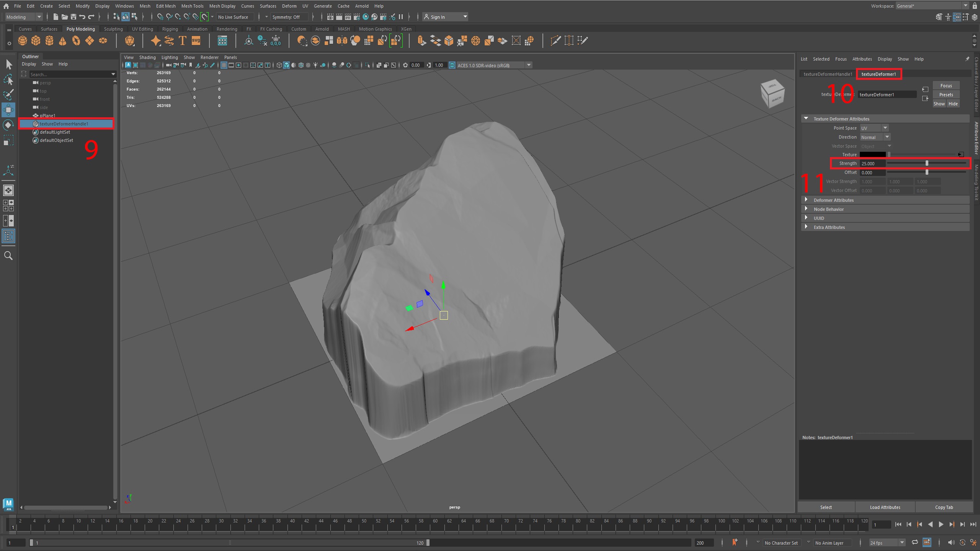Create a polygon cylinder from the shelf
Viewport: 980px width, 551px height.
pyautogui.click(x=49, y=41)
